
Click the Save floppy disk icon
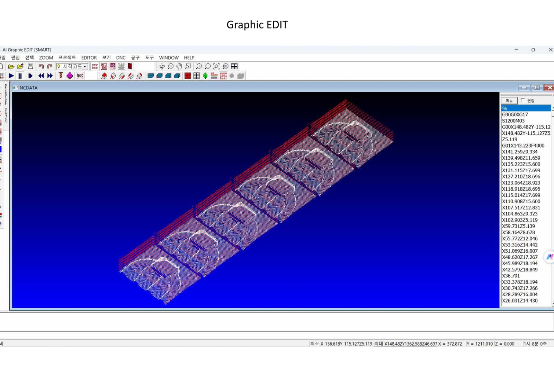30,66
